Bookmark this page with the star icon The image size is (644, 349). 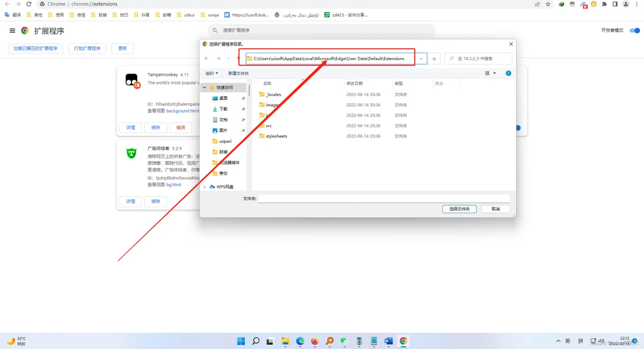click(x=548, y=4)
